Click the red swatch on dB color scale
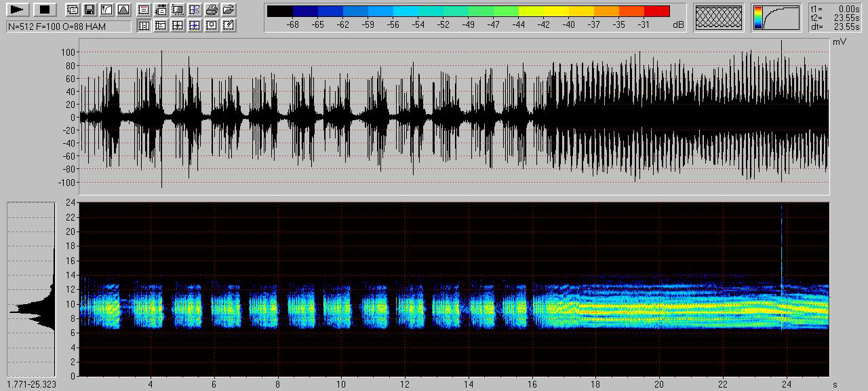 pyautogui.click(x=656, y=11)
